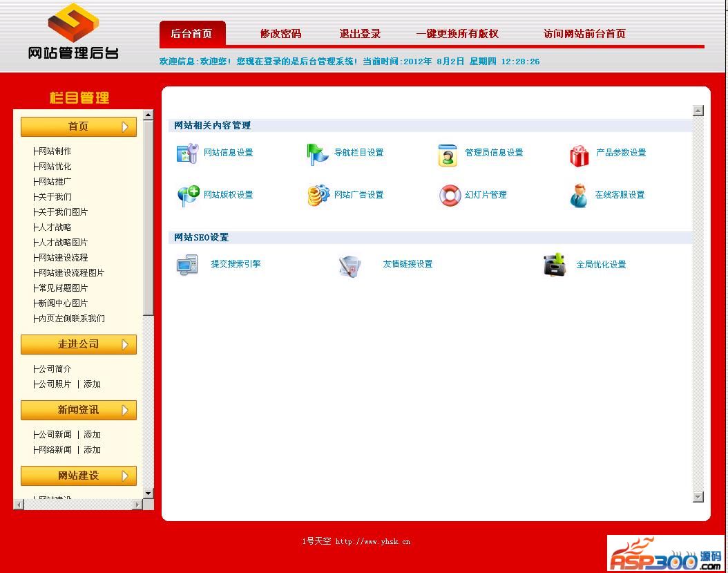Click sidebar scrollbar down arrow
The height and width of the screenshot is (573, 728).
[148, 494]
